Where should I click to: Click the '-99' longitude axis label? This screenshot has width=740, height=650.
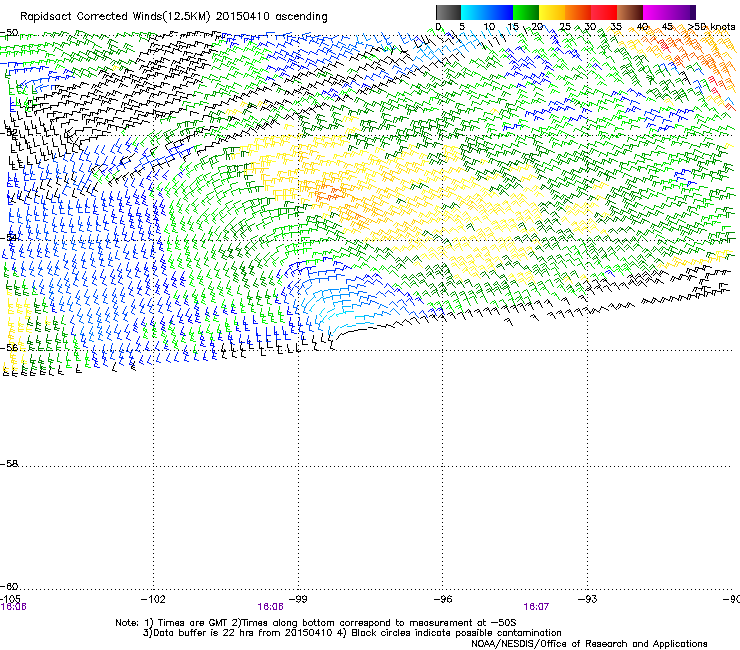pos(298,599)
